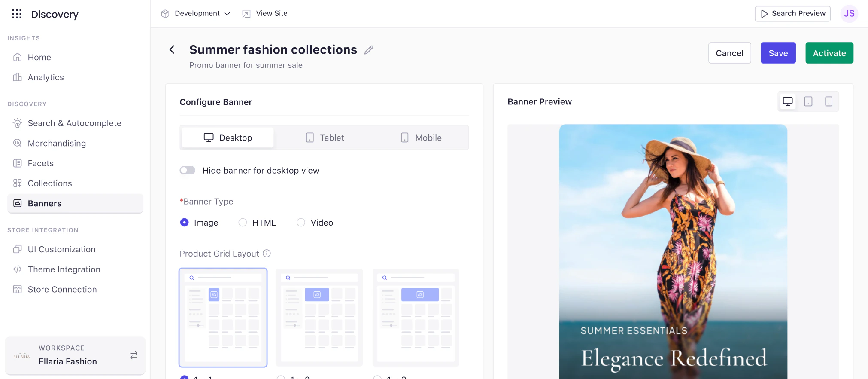
Task: Switch preview to tablet icon
Action: point(808,101)
